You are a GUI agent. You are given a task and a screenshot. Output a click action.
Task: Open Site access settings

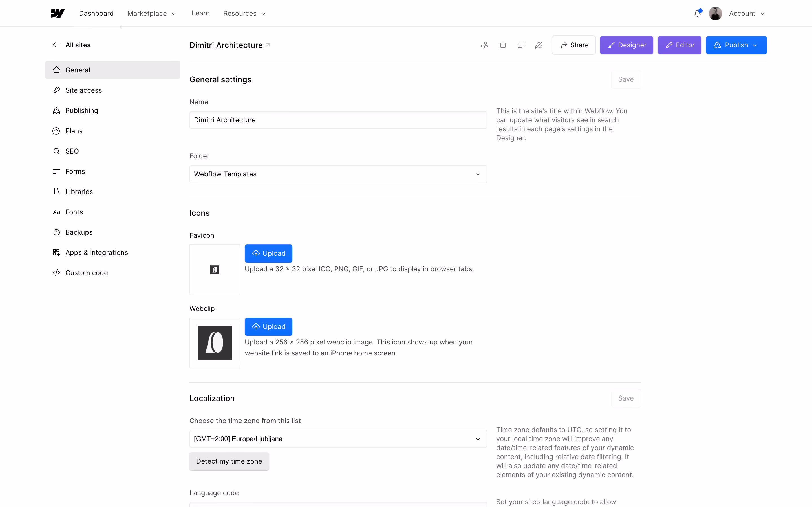(83, 90)
